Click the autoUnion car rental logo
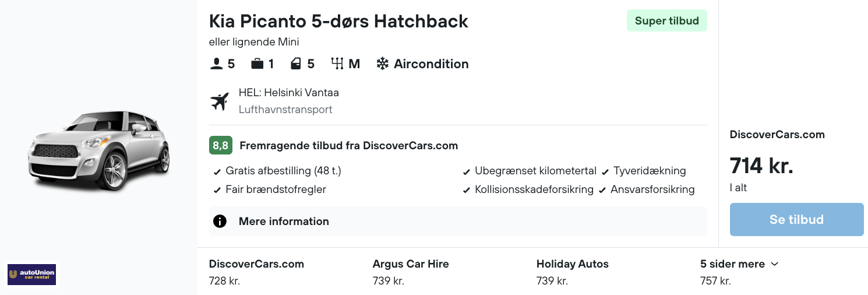The image size is (868, 295). [x=32, y=275]
